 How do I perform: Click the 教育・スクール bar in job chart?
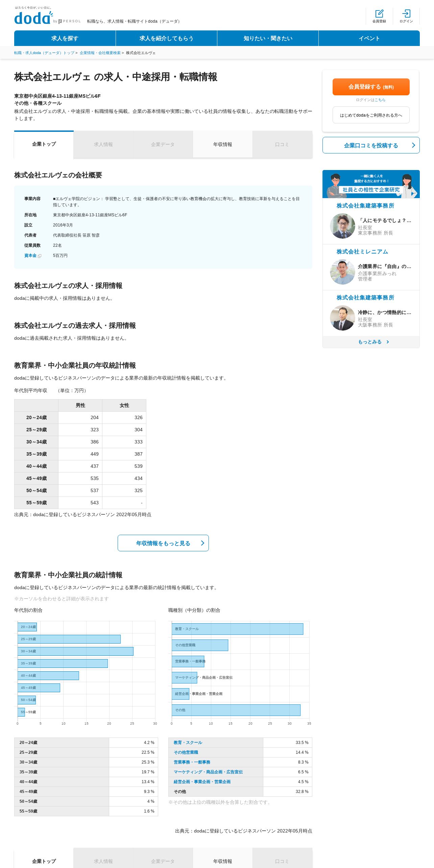coord(237,629)
